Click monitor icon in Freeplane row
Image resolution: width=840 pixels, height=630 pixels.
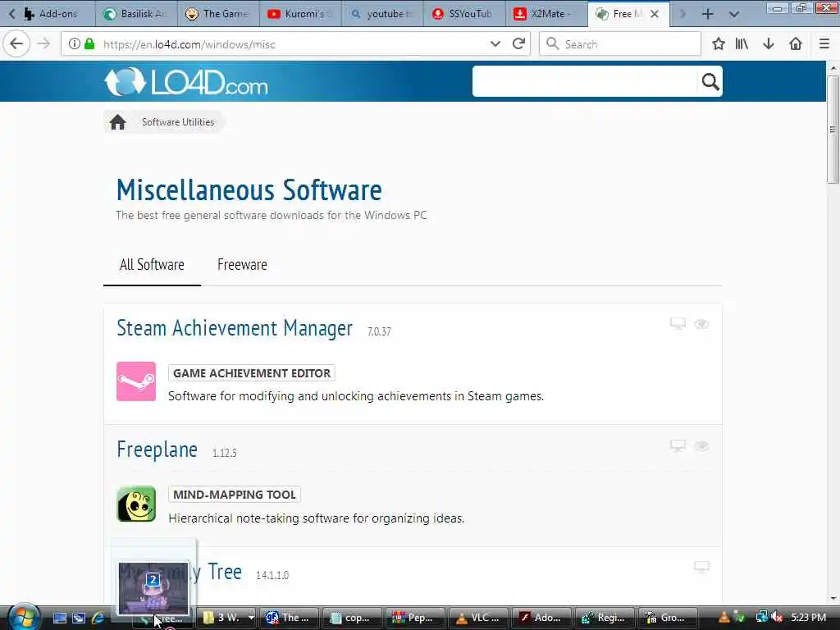point(678,445)
